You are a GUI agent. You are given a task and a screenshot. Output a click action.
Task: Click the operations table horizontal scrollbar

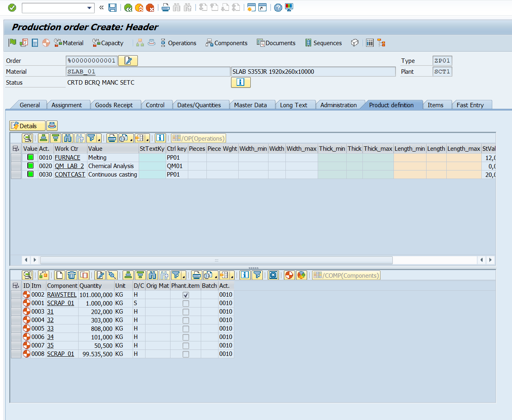pyautogui.click(x=216, y=260)
